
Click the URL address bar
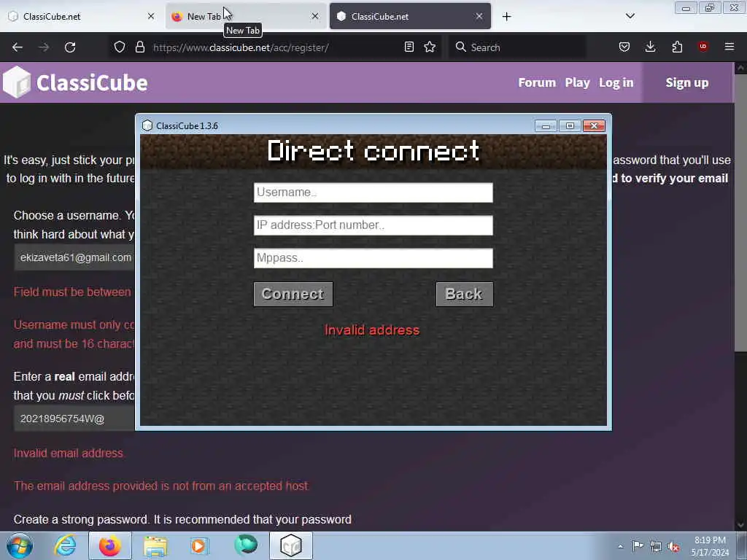276,47
